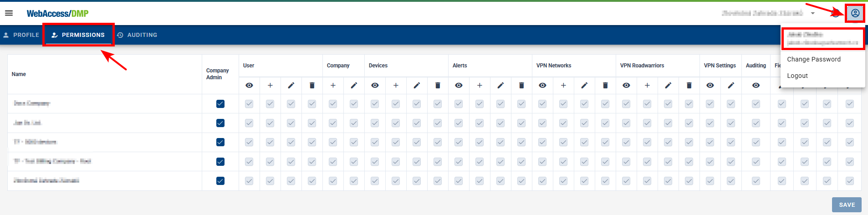
Task: Click the trash icon under VPN Networks
Action: (x=605, y=86)
